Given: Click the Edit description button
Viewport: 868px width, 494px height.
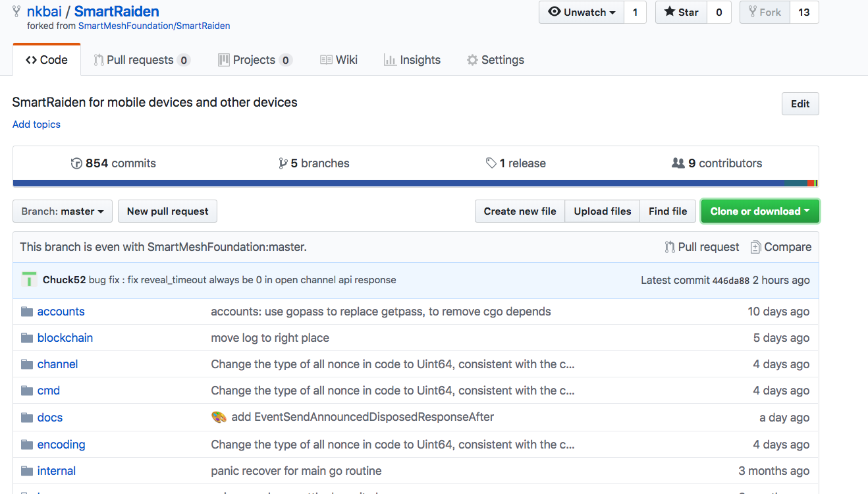Looking at the screenshot, I should 800,104.
